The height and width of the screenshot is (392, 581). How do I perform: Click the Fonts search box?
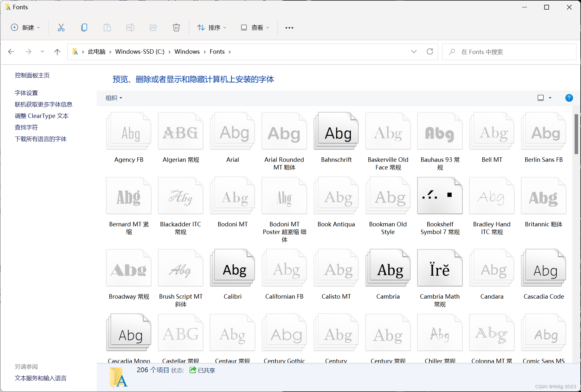point(509,51)
